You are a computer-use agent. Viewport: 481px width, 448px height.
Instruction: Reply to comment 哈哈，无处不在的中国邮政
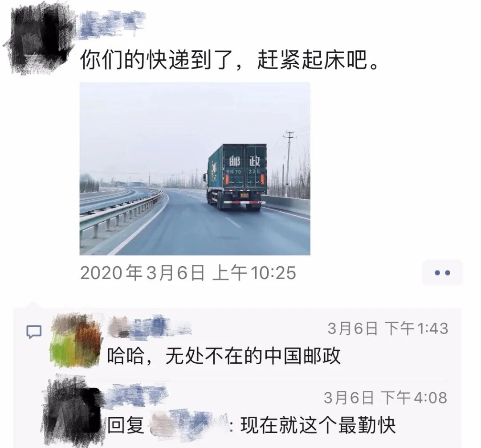[224, 356]
